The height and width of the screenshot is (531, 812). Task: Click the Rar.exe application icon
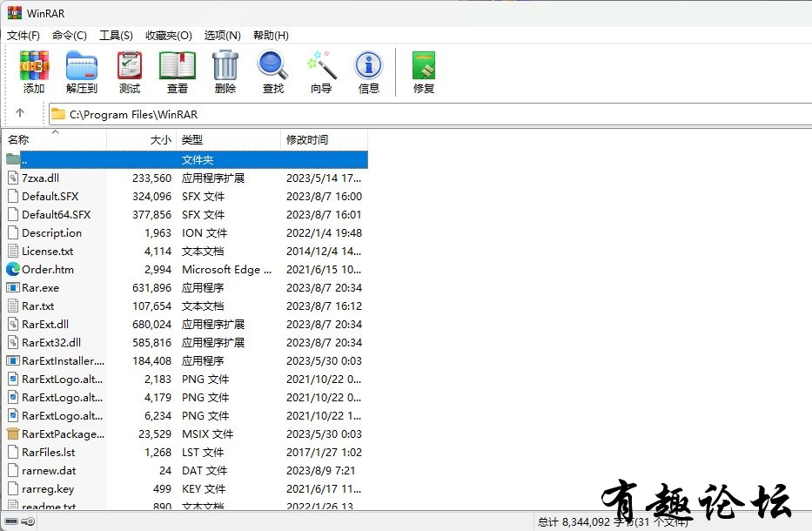click(x=13, y=287)
